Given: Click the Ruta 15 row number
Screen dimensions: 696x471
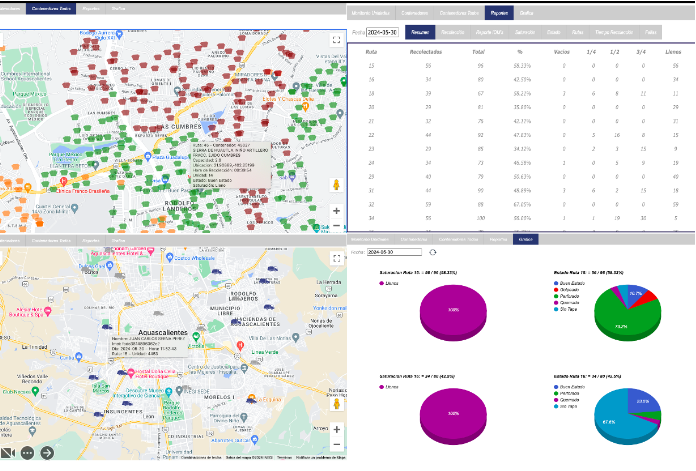Looking at the screenshot, I should (371, 66).
